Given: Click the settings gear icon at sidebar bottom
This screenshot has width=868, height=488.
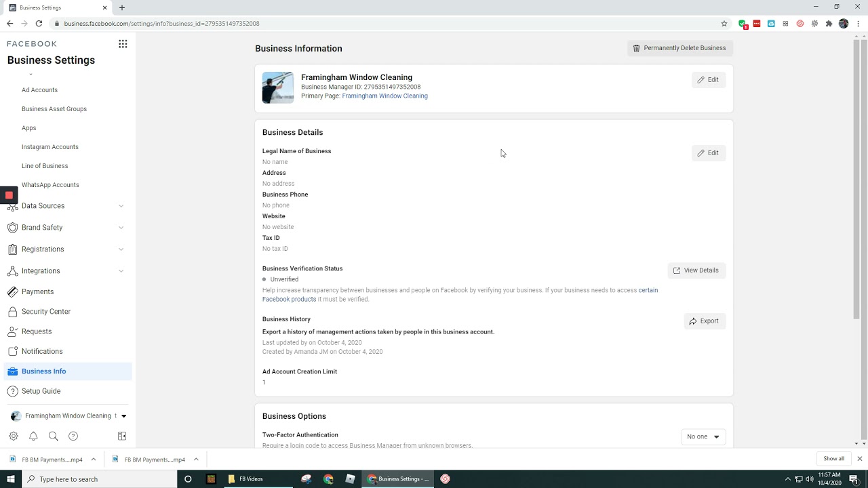Looking at the screenshot, I should [14, 436].
